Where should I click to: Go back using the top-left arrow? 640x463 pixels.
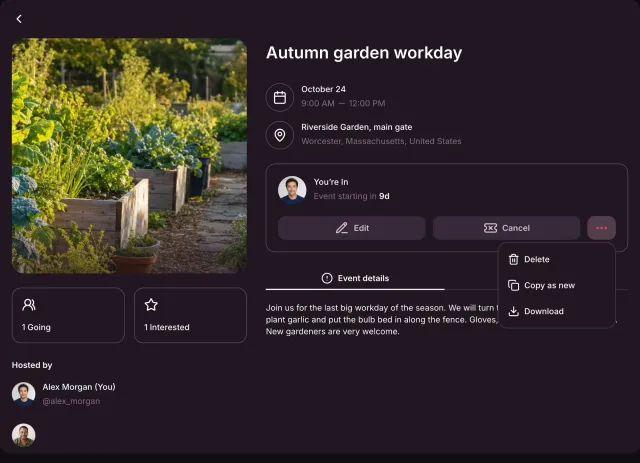pos(19,19)
